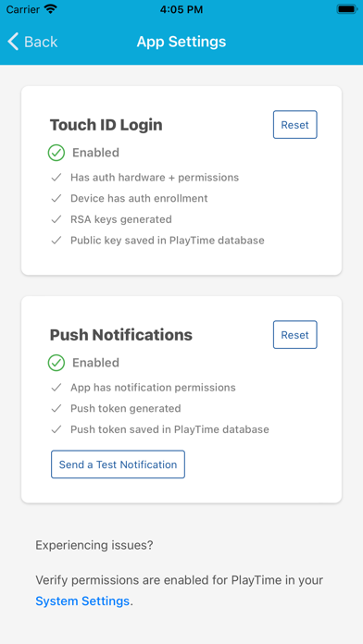Image resolution: width=363 pixels, height=644 pixels.
Task: Tap the checkmark beside Push token saved in PlayTime database
Action: coord(56,429)
